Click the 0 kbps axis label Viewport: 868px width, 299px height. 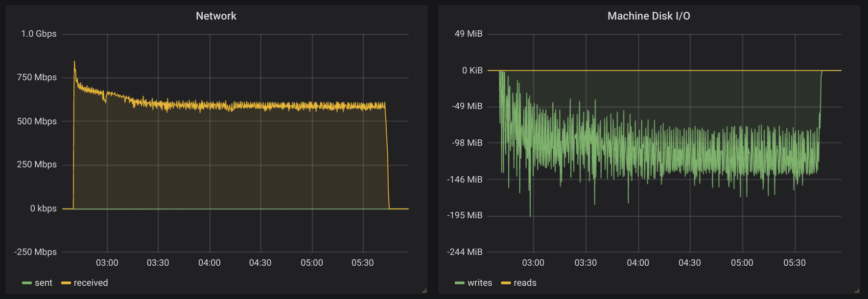pos(44,208)
